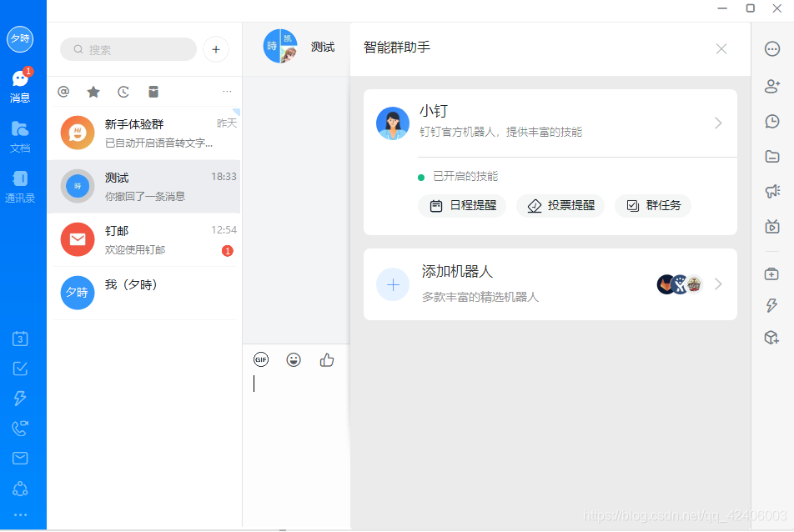Click the archive box filter icon
The image size is (794, 532).
pyautogui.click(x=153, y=92)
